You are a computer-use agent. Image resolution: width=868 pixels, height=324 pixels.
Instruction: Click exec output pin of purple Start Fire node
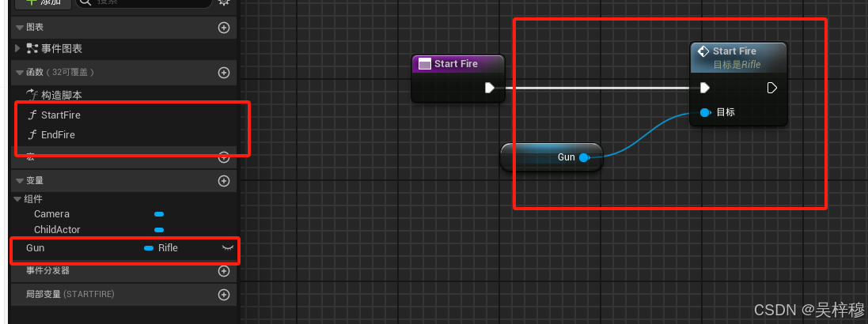click(x=489, y=88)
